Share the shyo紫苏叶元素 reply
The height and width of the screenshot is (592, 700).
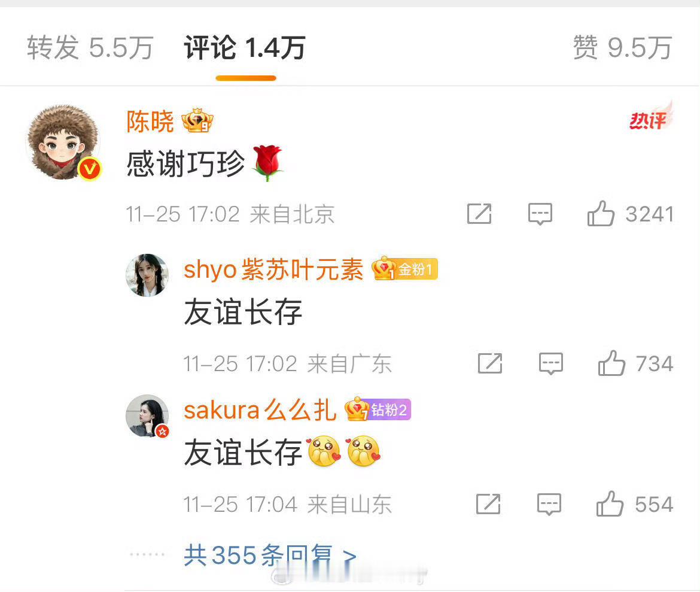pyautogui.click(x=490, y=363)
